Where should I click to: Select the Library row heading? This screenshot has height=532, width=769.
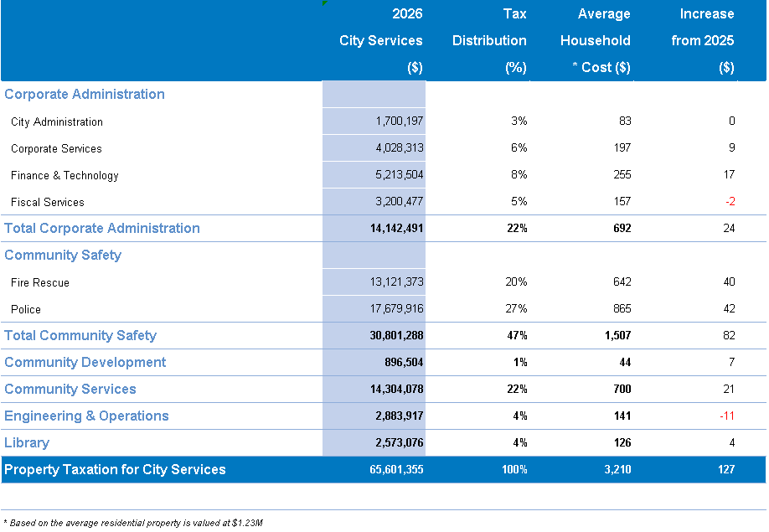click(x=27, y=443)
